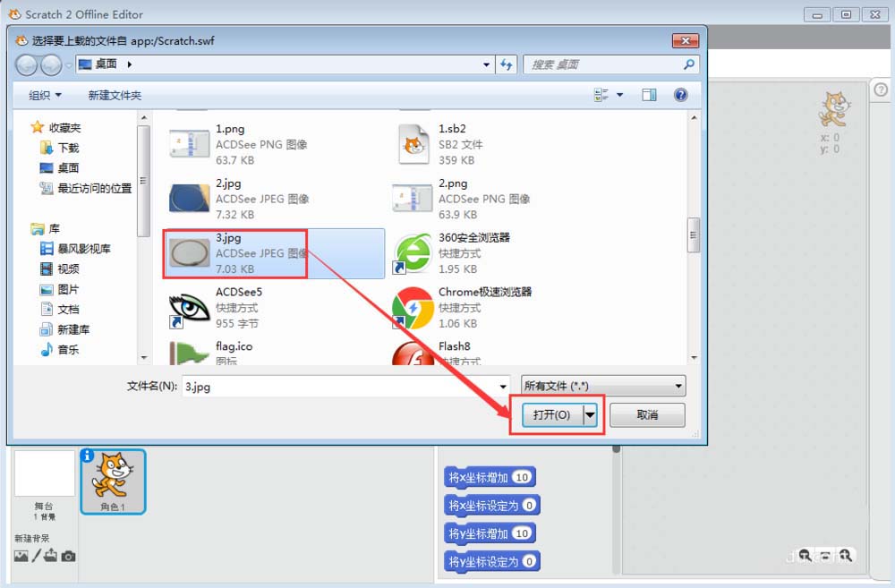Click upload backdrop from file icon

(x=50, y=555)
